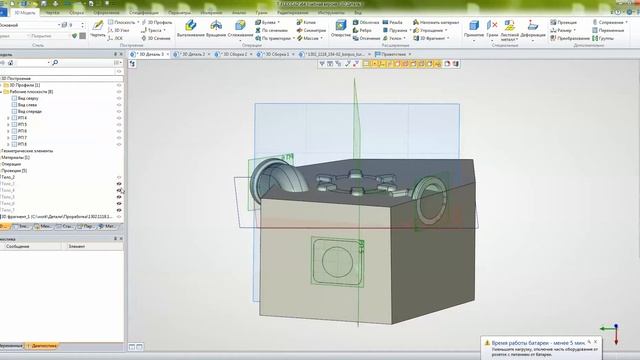Select the Сглаживание fillet tool
The height and width of the screenshot is (360, 640).
pyautogui.click(x=240, y=29)
